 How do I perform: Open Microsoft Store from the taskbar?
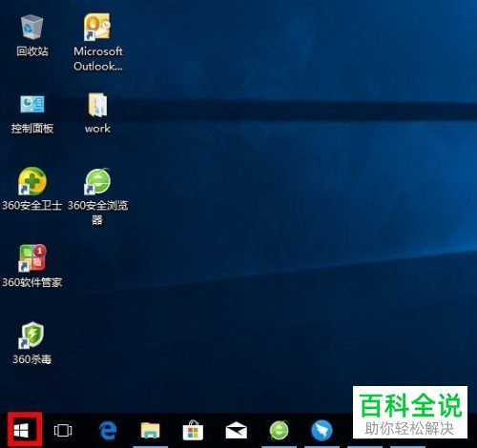(193, 431)
